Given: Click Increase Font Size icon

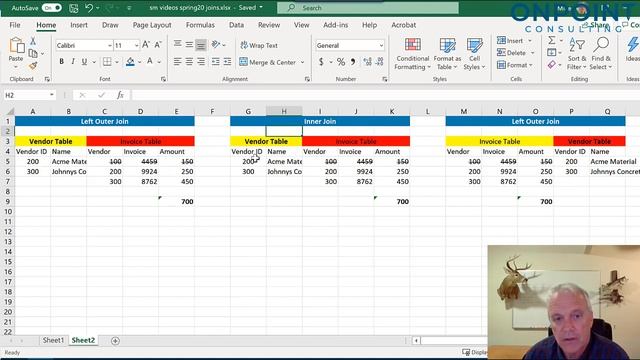Looking at the screenshot, I should click(x=146, y=45).
